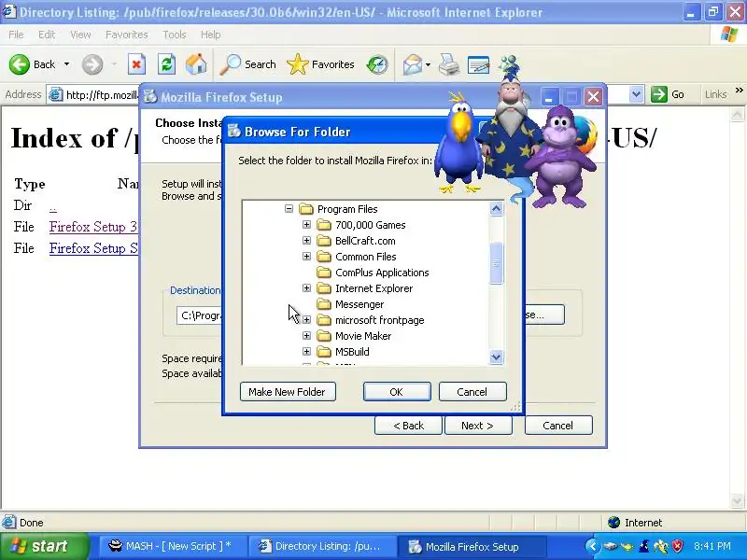
Task: Open the Search pane in Internet Explorer
Action: point(247,64)
